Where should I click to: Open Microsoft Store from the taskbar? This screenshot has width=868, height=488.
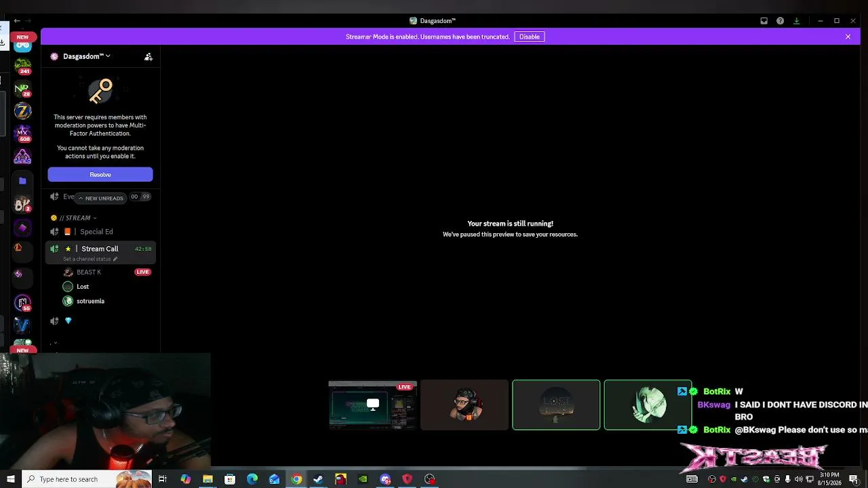point(230,479)
